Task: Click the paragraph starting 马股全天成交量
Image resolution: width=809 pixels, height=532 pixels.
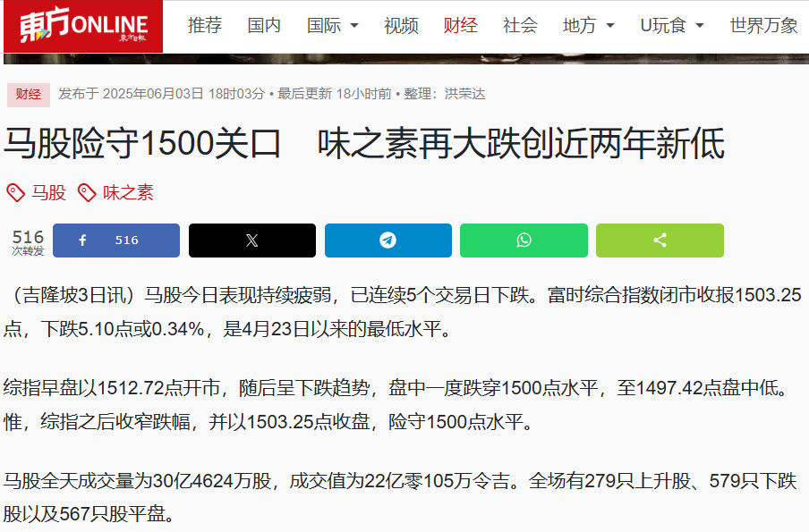Action: pyautogui.click(x=400, y=497)
